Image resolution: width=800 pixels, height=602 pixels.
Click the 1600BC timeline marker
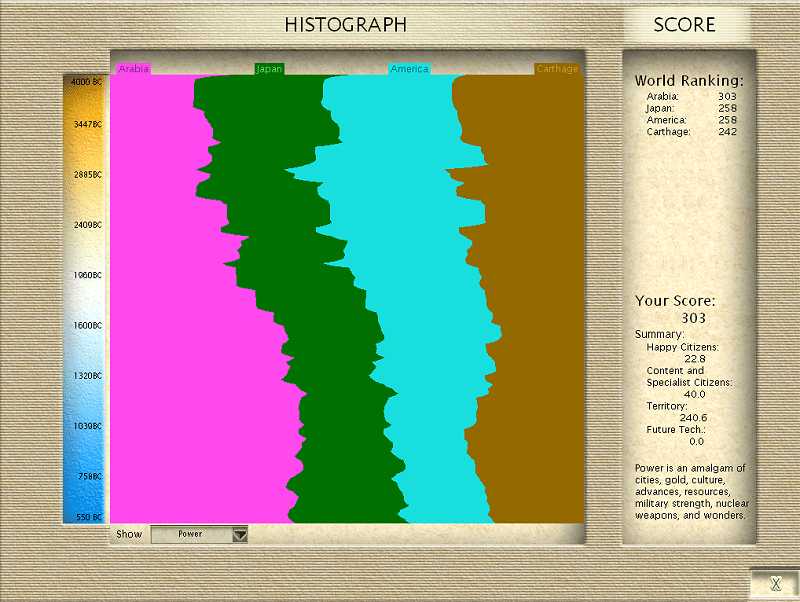87,325
